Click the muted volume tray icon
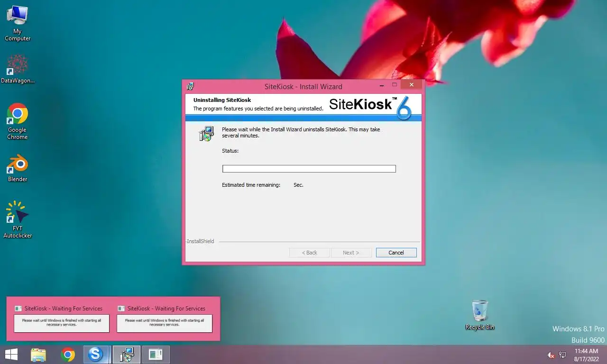Image resolution: width=607 pixels, height=364 pixels. 551,355
